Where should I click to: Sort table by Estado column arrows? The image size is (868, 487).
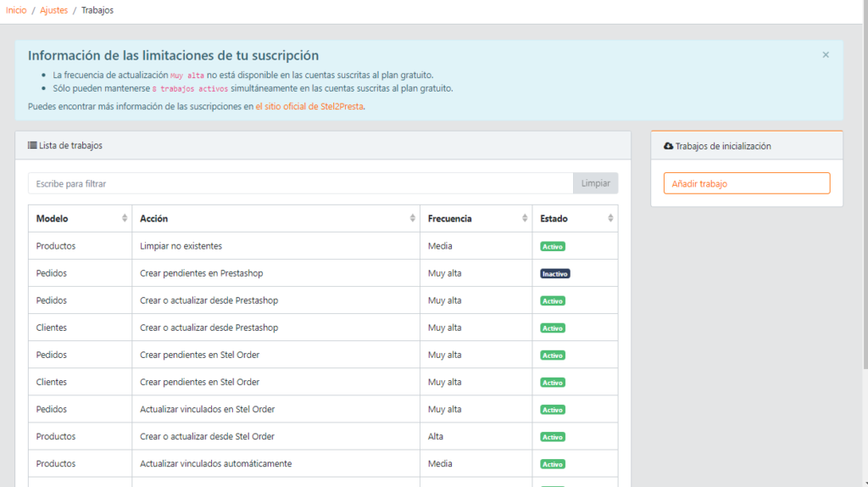point(610,219)
